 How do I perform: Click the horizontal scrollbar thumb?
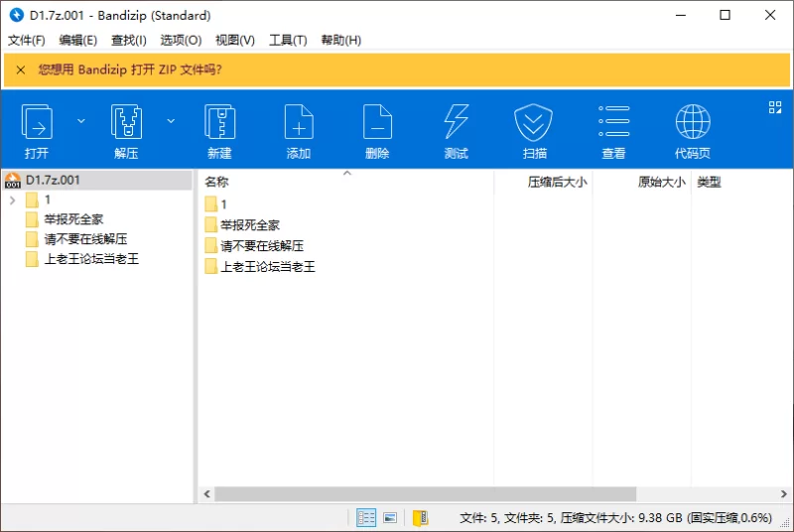click(x=426, y=494)
